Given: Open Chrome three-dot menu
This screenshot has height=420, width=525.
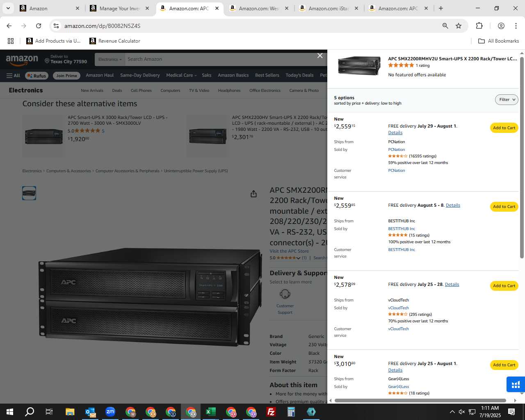Looking at the screenshot, I should 516,26.
